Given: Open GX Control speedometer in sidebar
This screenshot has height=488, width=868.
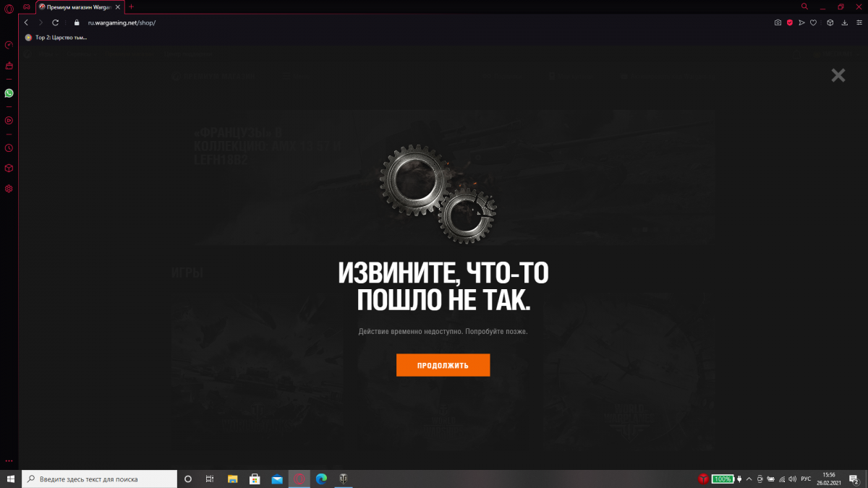Looking at the screenshot, I should tap(9, 45).
